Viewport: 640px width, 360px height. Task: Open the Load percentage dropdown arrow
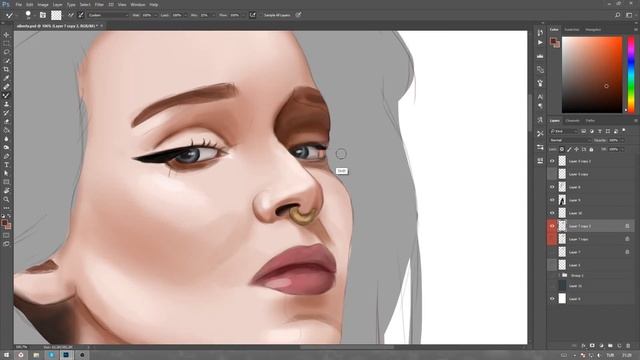[x=185, y=15]
